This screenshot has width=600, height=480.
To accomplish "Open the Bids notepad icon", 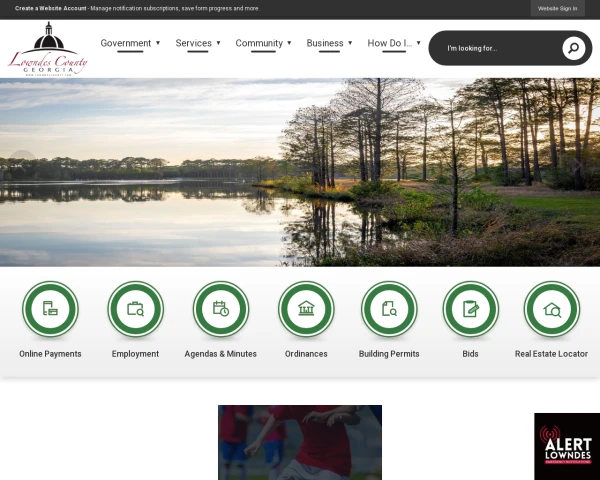I will click(470, 309).
